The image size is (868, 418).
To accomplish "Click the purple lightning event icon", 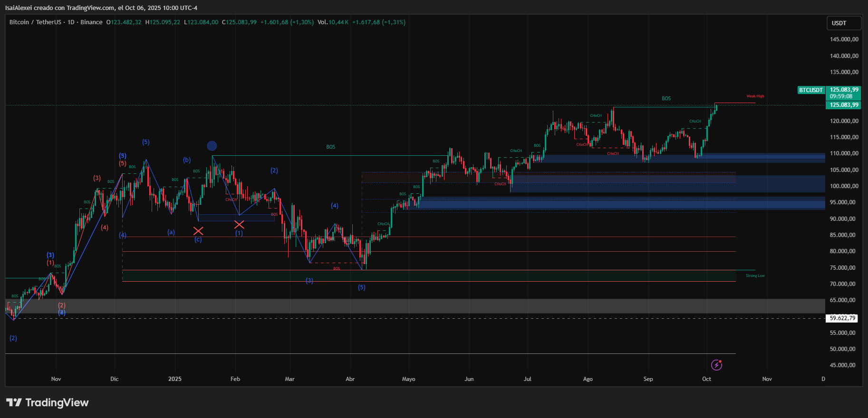I will click(716, 365).
